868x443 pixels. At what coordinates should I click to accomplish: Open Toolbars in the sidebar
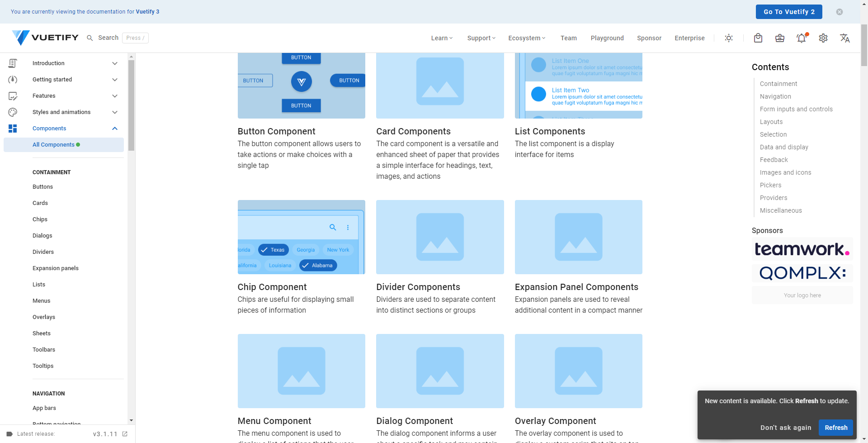click(x=44, y=350)
